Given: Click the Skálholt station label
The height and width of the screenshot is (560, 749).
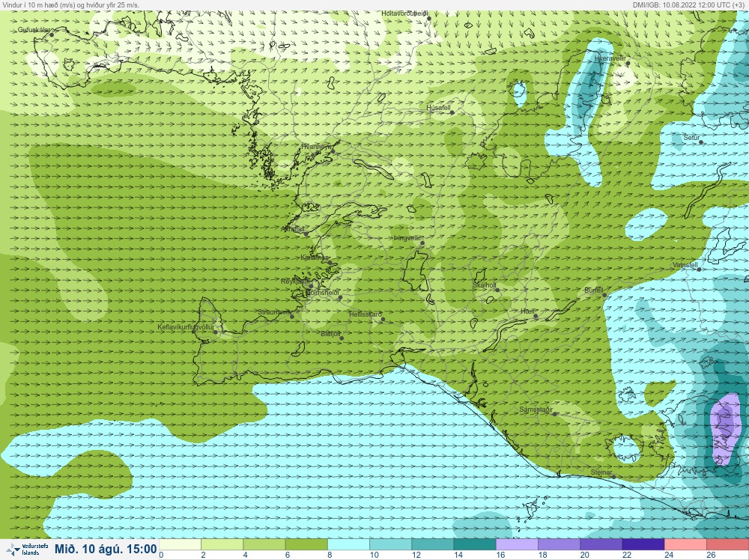Looking at the screenshot, I should (x=485, y=285).
